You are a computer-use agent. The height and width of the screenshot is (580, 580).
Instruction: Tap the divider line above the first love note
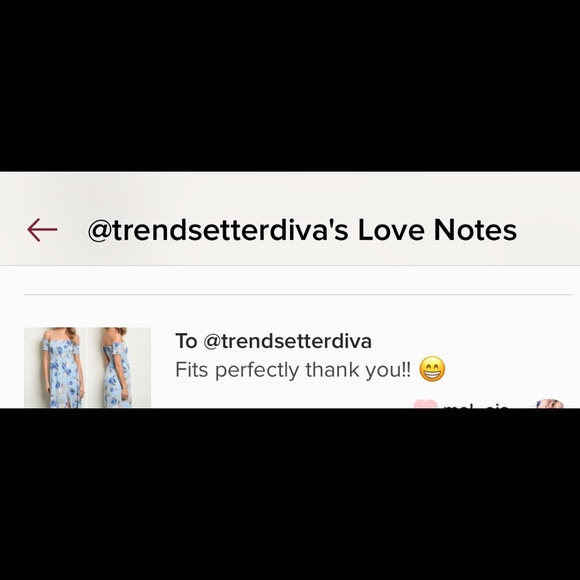tap(298, 295)
